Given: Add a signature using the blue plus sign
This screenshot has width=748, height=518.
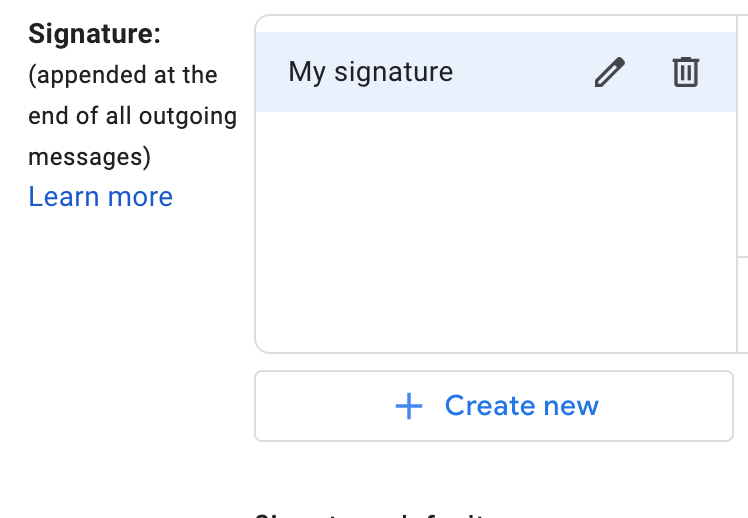Looking at the screenshot, I should click(409, 406).
